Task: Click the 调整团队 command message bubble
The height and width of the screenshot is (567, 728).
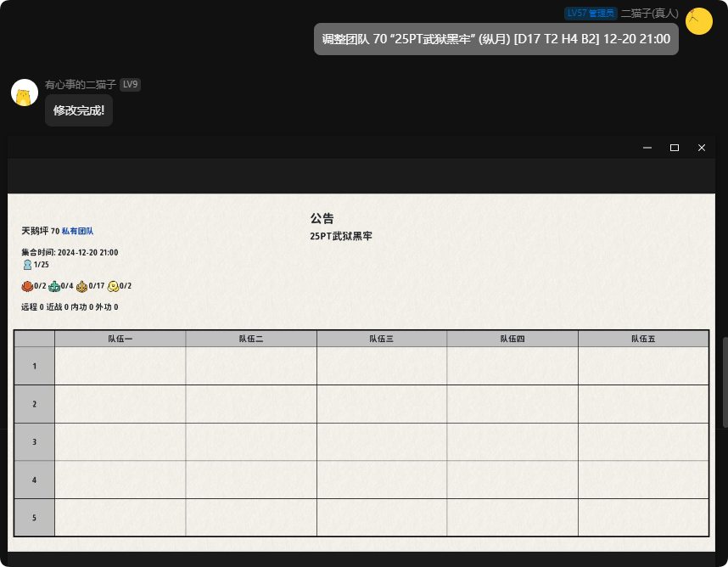Action: tap(496, 39)
